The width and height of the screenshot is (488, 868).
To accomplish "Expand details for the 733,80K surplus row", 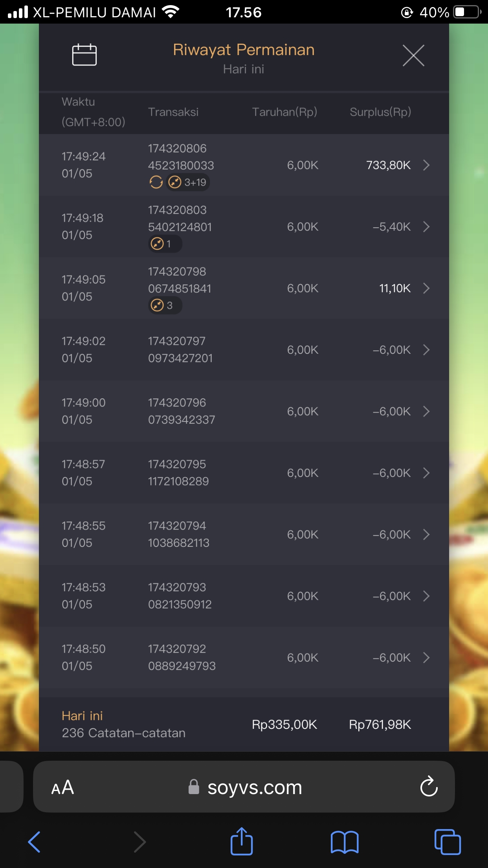I will 426,165.
